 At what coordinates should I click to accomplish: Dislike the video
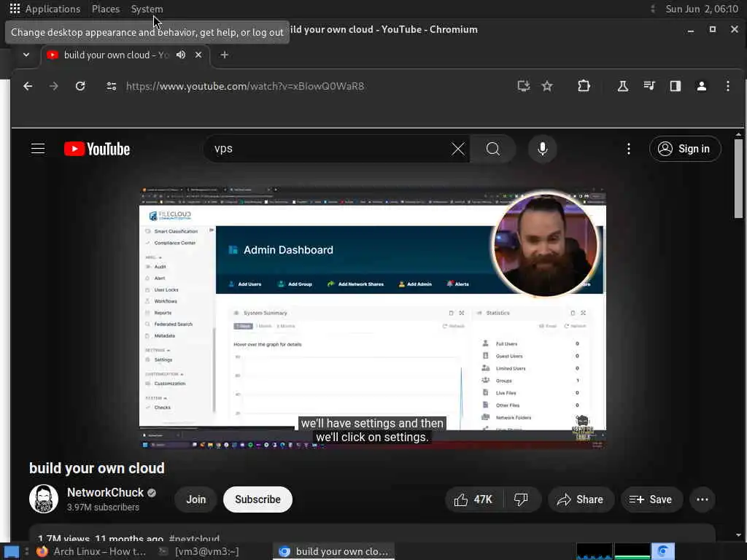[x=522, y=499]
